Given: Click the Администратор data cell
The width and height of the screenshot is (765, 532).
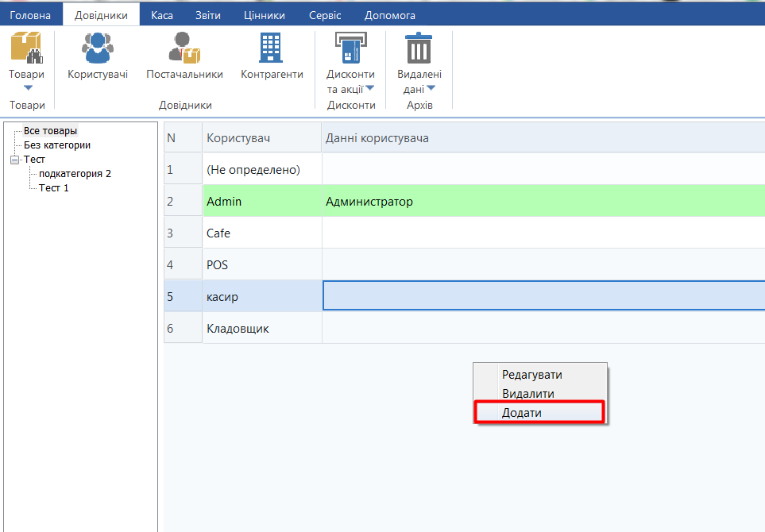Looking at the screenshot, I should [x=543, y=202].
